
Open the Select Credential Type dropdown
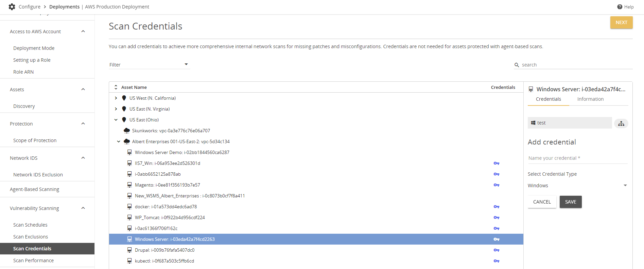pos(577,186)
